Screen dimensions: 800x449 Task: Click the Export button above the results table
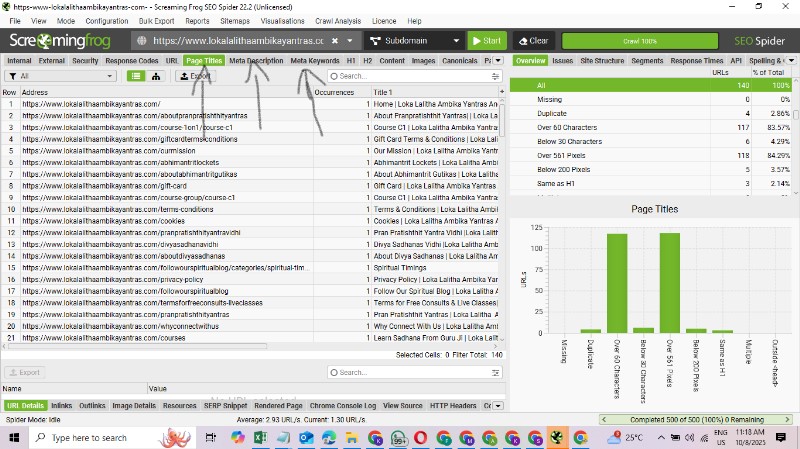tap(194, 76)
